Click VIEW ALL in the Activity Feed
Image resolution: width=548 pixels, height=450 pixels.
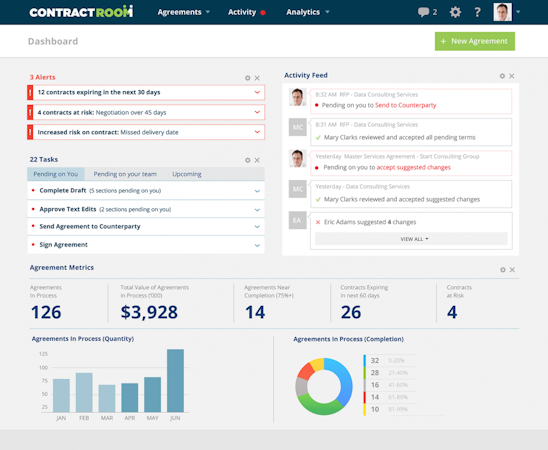click(411, 239)
